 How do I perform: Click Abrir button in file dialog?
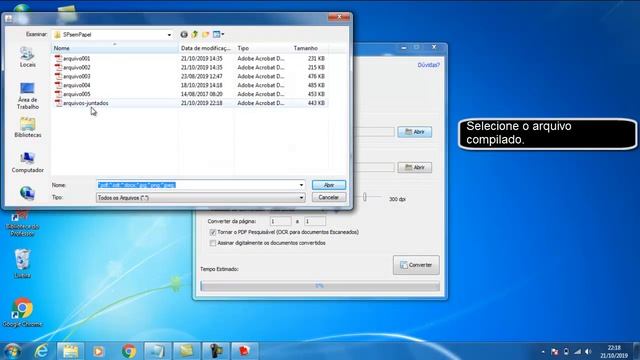point(329,185)
